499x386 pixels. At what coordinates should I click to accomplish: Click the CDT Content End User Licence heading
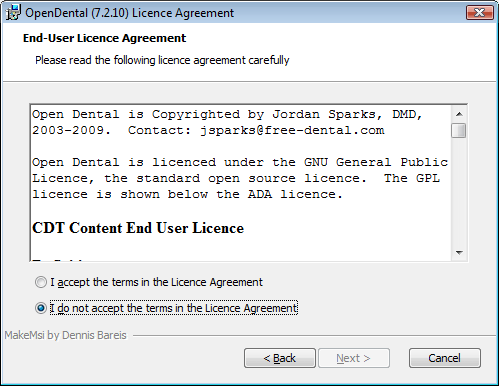coord(138,228)
